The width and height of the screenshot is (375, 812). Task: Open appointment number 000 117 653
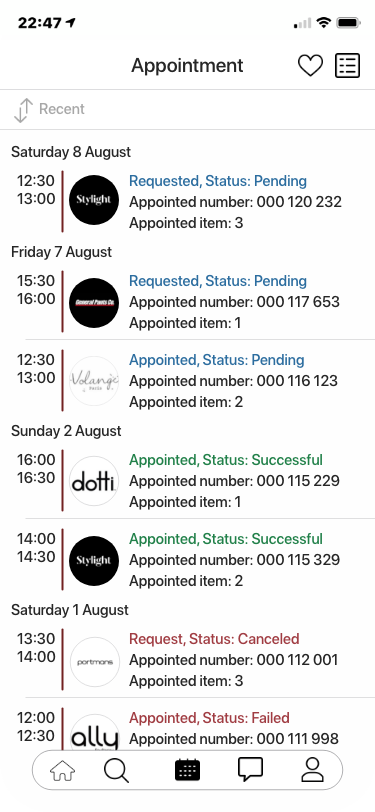pyautogui.click(x=188, y=301)
